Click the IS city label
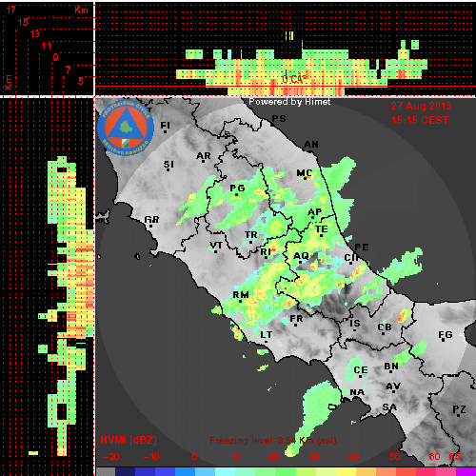The width and height of the screenshot is (476, 476). coord(355,324)
